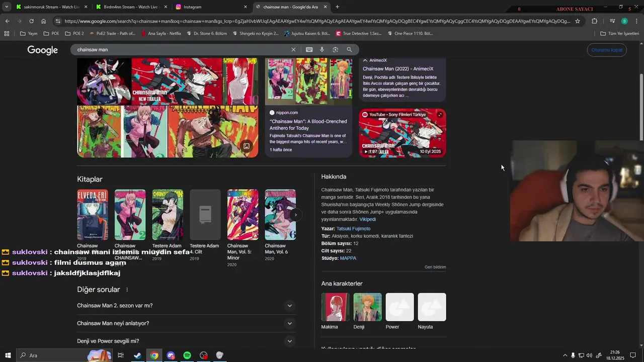Open the NEW TRAILER collage image
The width and height of the screenshot is (644, 362).
(177, 81)
